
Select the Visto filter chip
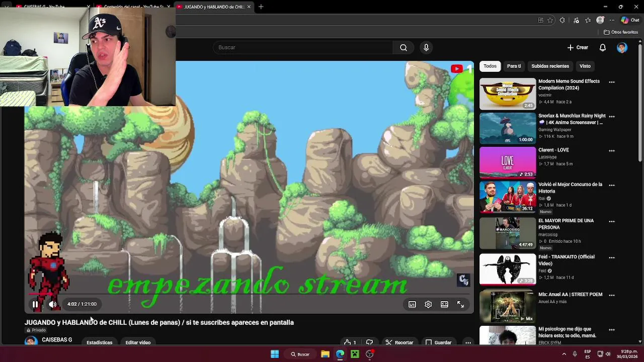point(585,66)
